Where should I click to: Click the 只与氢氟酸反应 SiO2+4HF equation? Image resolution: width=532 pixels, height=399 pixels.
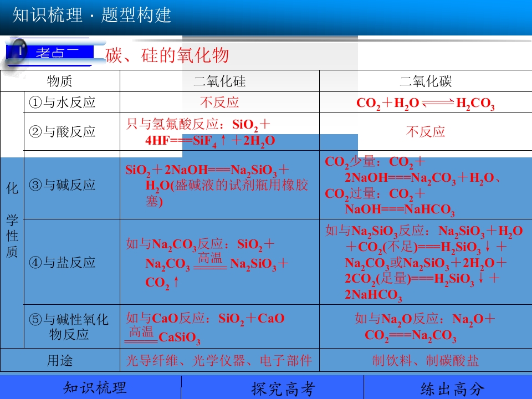point(200,132)
